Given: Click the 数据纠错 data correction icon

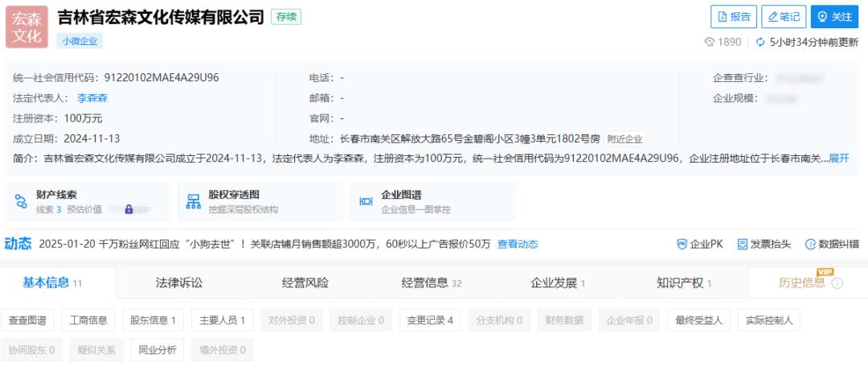Looking at the screenshot, I should (x=810, y=244).
